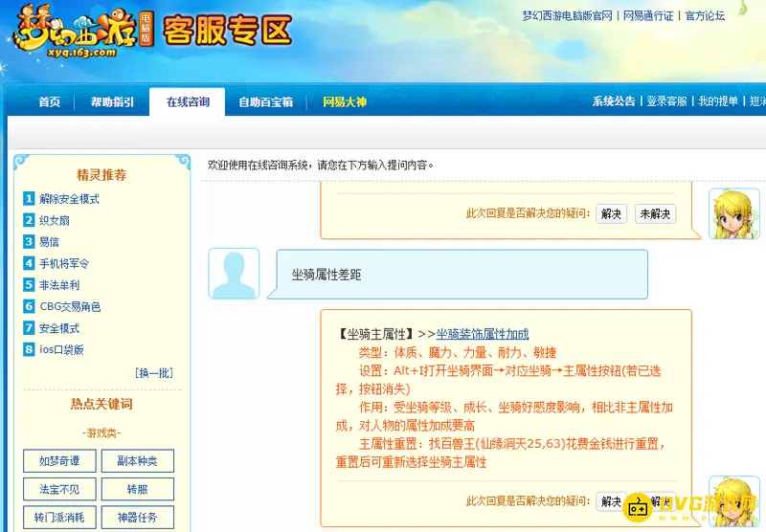766x532 pixels.
Task: Open recommendation 解除安全模式
Action: [x=69, y=199]
